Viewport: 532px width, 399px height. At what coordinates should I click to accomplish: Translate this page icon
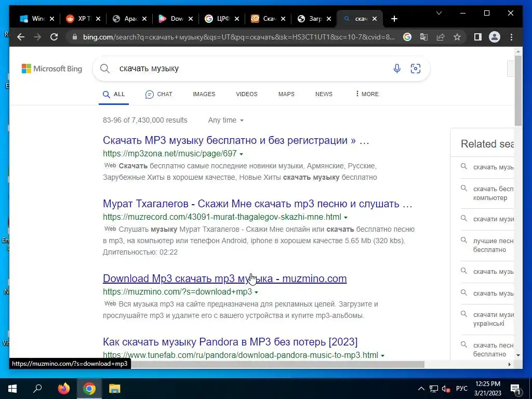point(424,37)
